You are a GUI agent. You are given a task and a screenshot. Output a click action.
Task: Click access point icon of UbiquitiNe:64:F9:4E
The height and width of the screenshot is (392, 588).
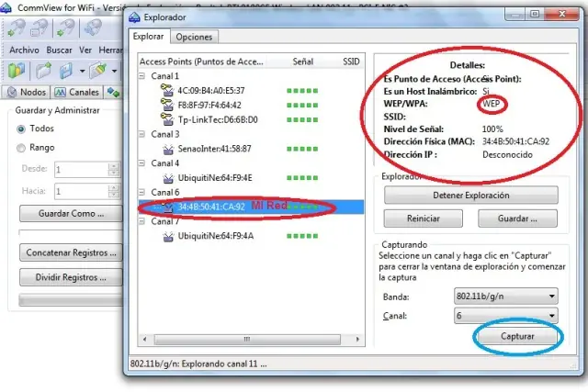pyautogui.click(x=168, y=178)
